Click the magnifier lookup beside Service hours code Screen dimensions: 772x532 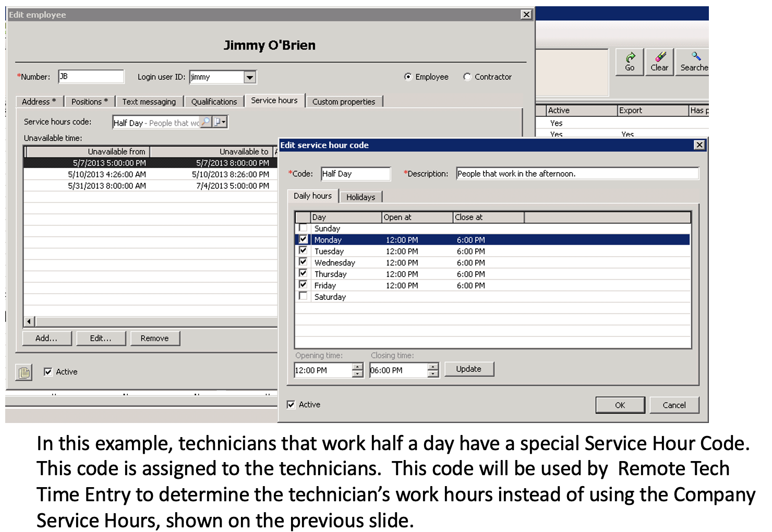click(206, 122)
